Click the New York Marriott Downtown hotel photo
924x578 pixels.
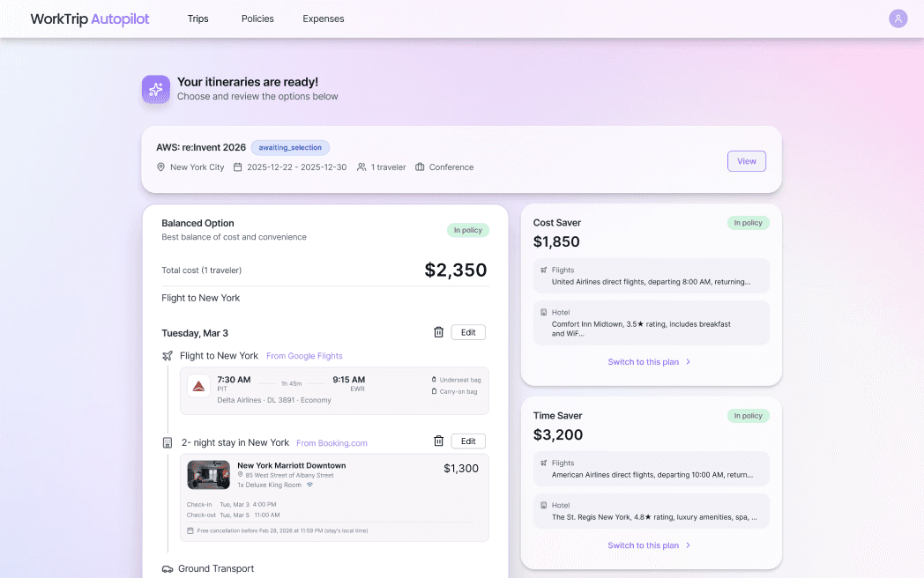209,475
